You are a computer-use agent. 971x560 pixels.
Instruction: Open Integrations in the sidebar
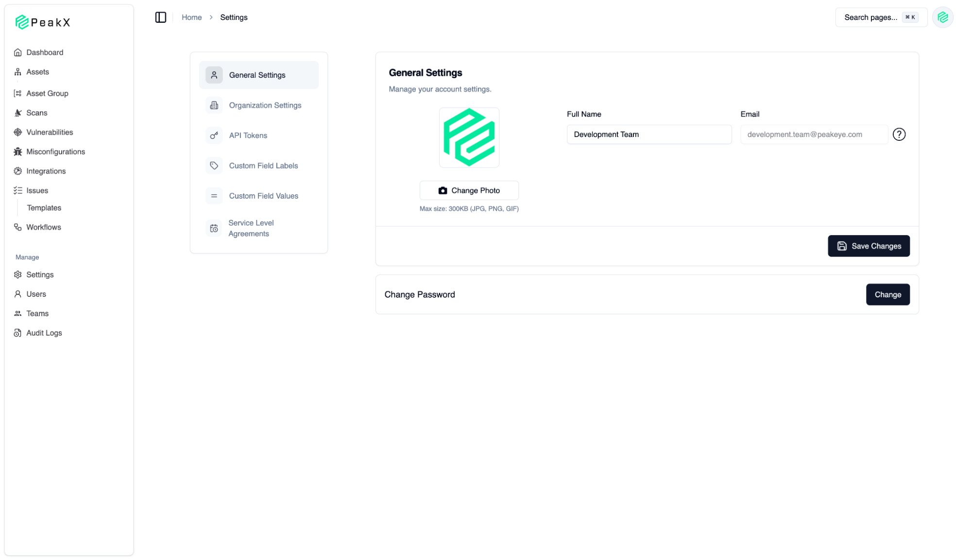(x=46, y=171)
